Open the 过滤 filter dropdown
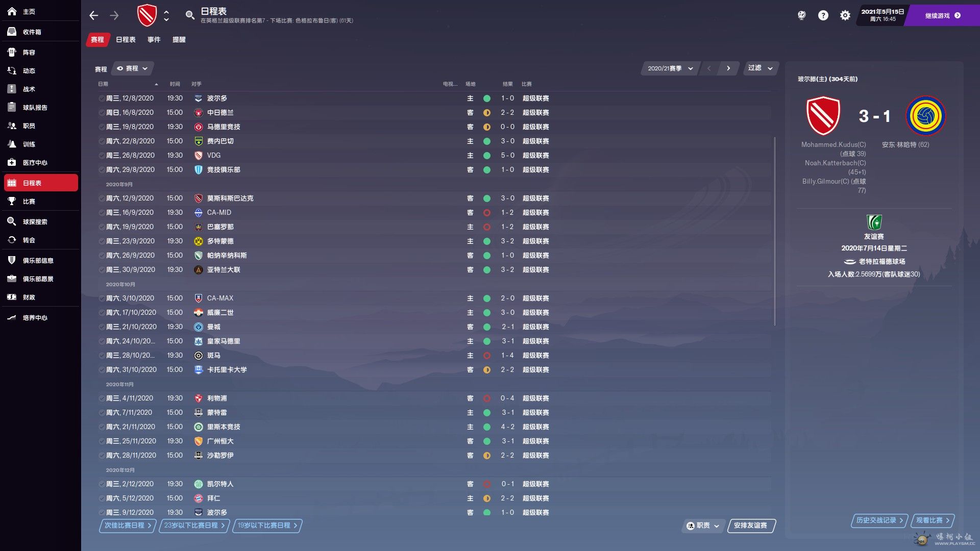The width and height of the screenshot is (980, 551). click(760, 68)
